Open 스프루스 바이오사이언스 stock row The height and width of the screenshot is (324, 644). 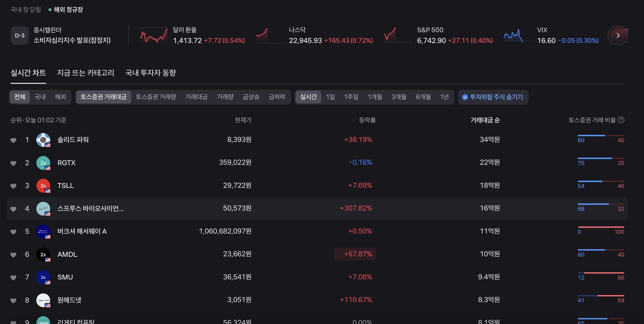point(90,208)
